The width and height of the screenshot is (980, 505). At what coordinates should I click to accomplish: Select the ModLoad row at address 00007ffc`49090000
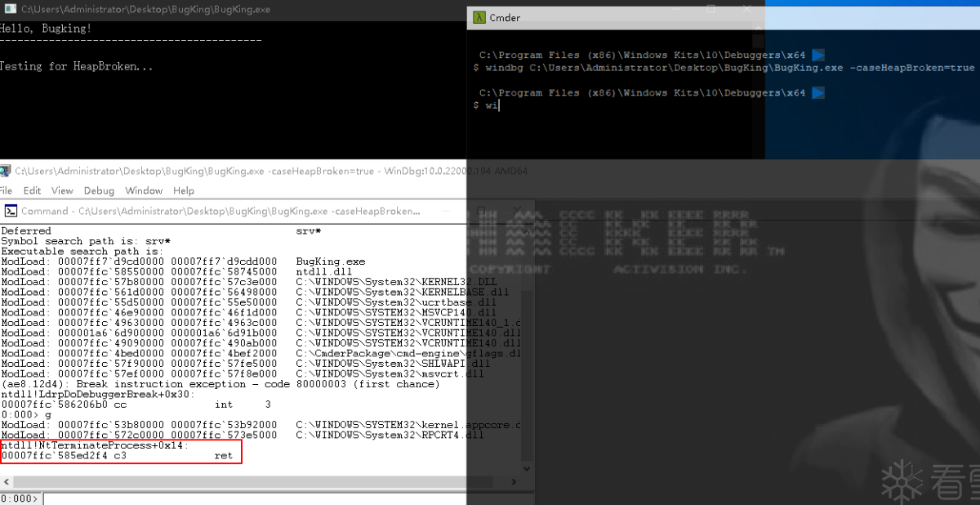click(x=261, y=343)
